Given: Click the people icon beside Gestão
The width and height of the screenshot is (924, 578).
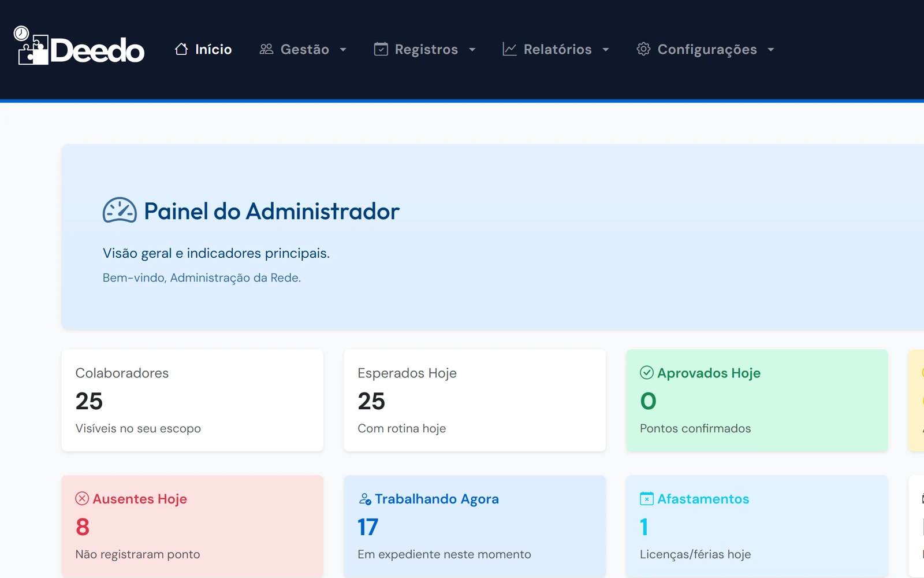Looking at the screenshot, I should coord(266,49).
